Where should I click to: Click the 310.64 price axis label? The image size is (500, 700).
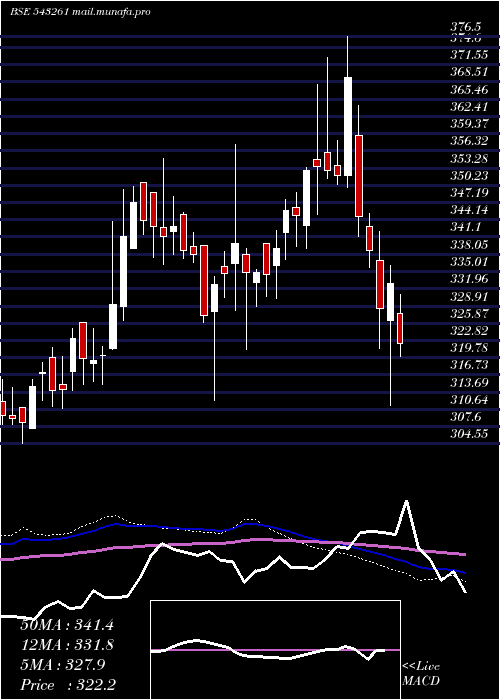[469, 399]
